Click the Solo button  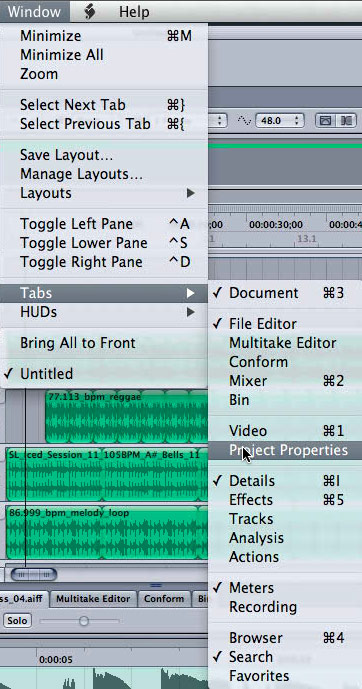pos(18,621)
